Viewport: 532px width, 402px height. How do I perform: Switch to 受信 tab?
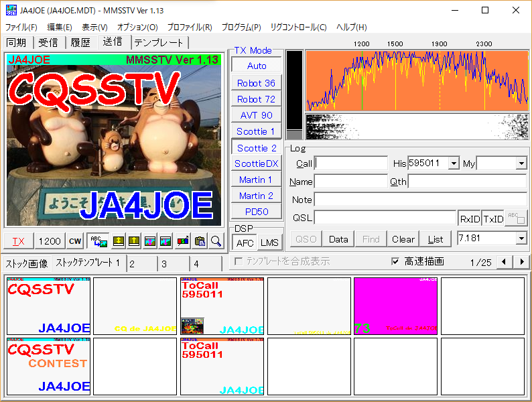(x=48, y=43)
